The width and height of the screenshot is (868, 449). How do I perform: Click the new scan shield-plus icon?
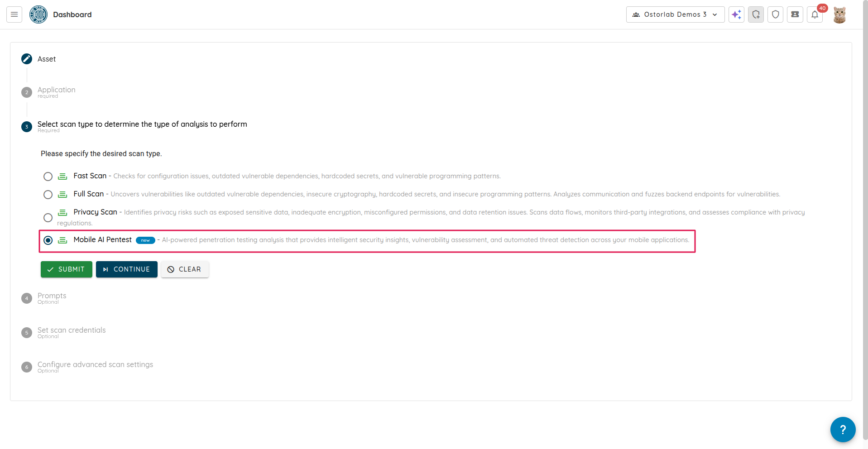[x=756, y=14]
